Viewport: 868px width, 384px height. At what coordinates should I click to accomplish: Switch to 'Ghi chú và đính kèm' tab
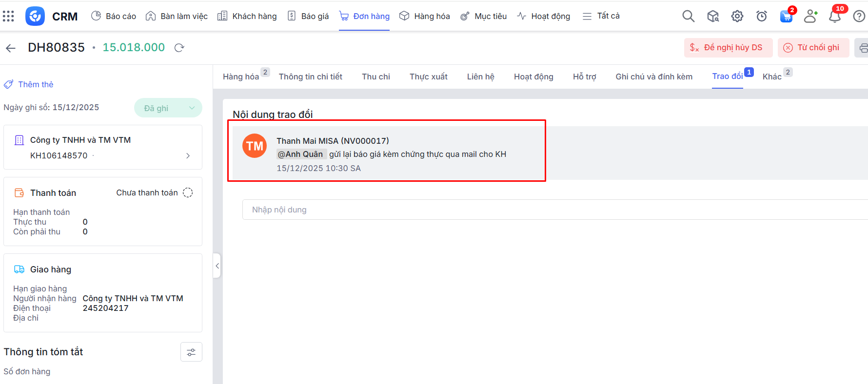click(x=653, y=77)
